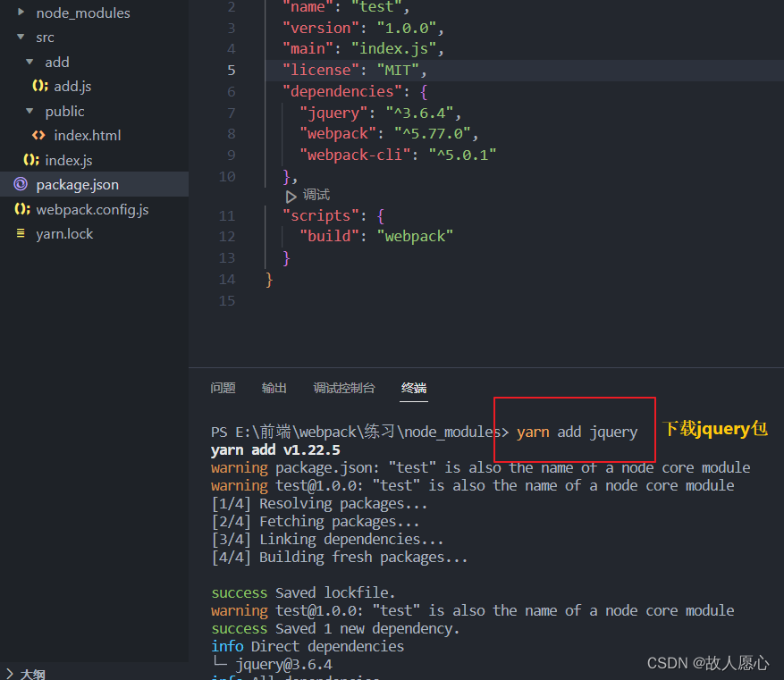Click the "index.js" main value
Screen dimensions: 784x680
coord(393,48)
